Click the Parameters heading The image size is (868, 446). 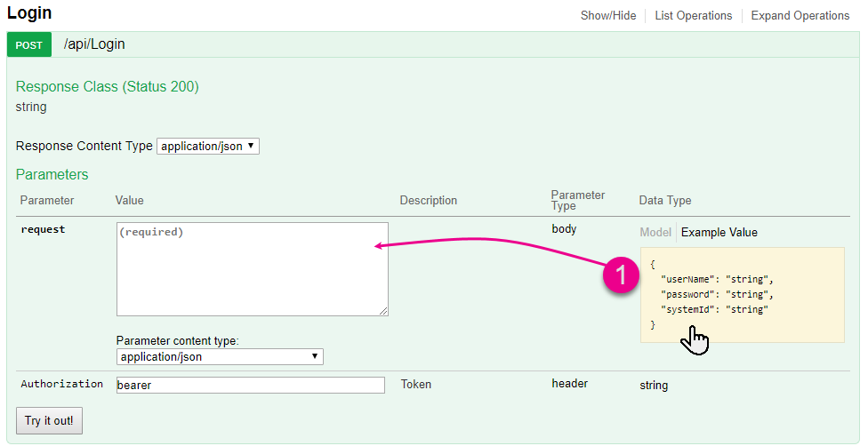52,175
